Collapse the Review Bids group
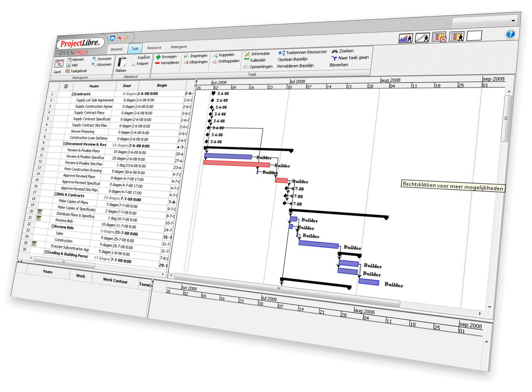The height and width of the screenshot is (392, 532). [x=53, y=226]
